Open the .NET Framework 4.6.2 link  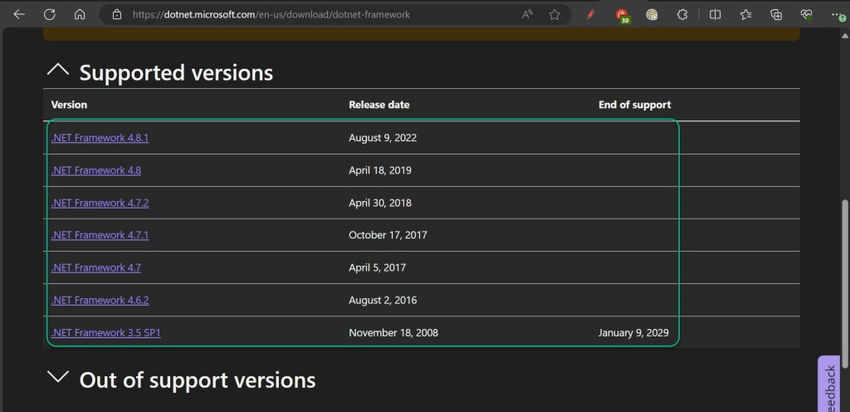[x=100, y=300]
